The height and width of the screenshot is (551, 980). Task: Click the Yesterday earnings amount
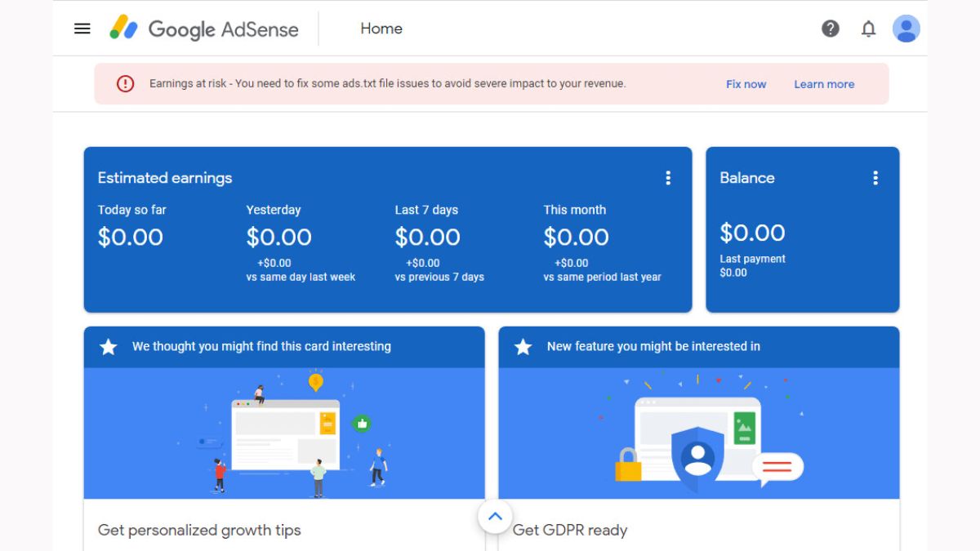coord(279,238)
